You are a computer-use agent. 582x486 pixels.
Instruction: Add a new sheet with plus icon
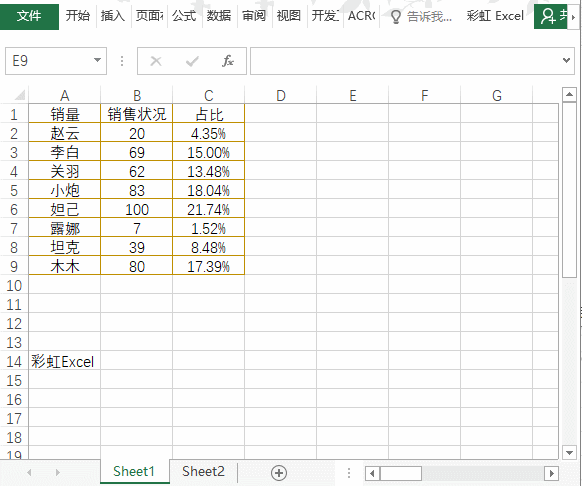pyautogui.click(x=279, y=473)
